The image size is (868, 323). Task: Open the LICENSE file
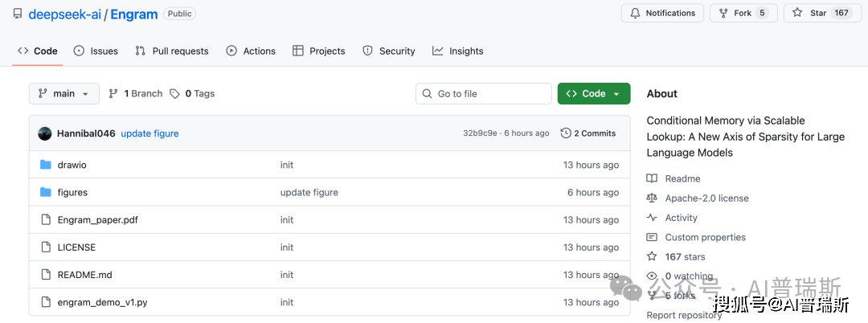76,247
